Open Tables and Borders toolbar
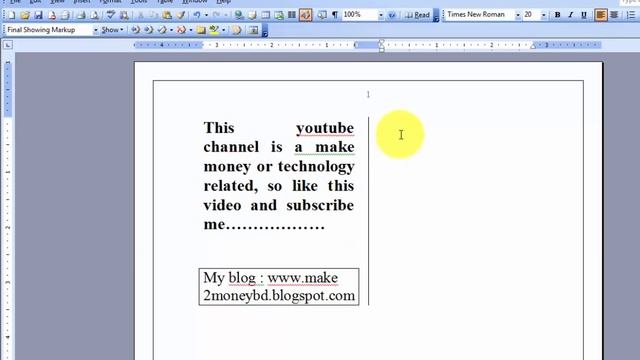The image size is (640, 360). [252, 16]
